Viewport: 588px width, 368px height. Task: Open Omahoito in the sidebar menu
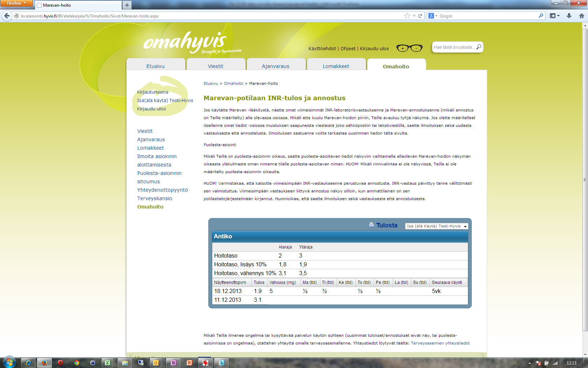click(x=150, y=207)
